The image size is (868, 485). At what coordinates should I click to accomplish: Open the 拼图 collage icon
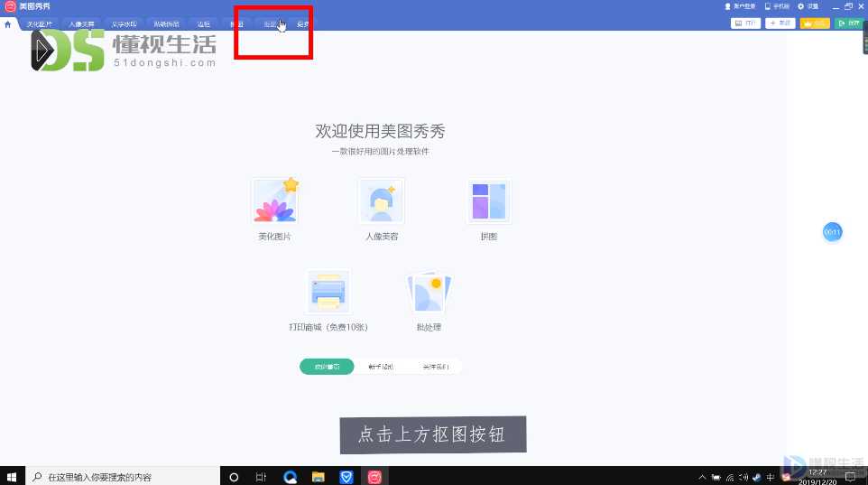pyautogui.click(x=489, y=201)
